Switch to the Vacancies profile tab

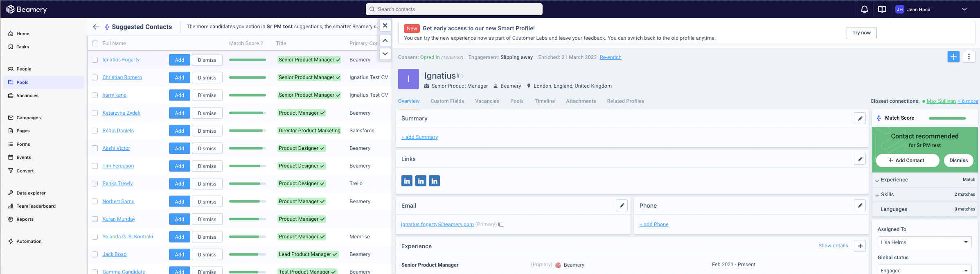tap(487, 101)
